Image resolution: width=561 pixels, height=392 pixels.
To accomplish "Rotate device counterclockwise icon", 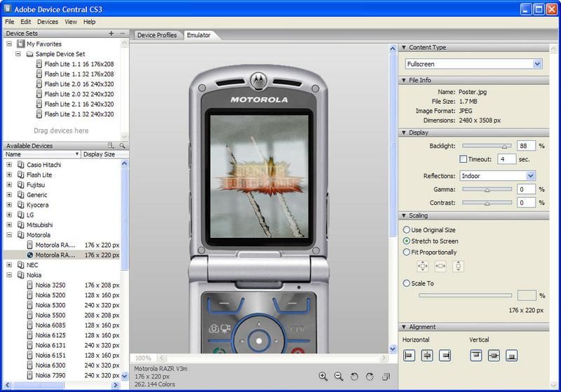I will point(354,377).
